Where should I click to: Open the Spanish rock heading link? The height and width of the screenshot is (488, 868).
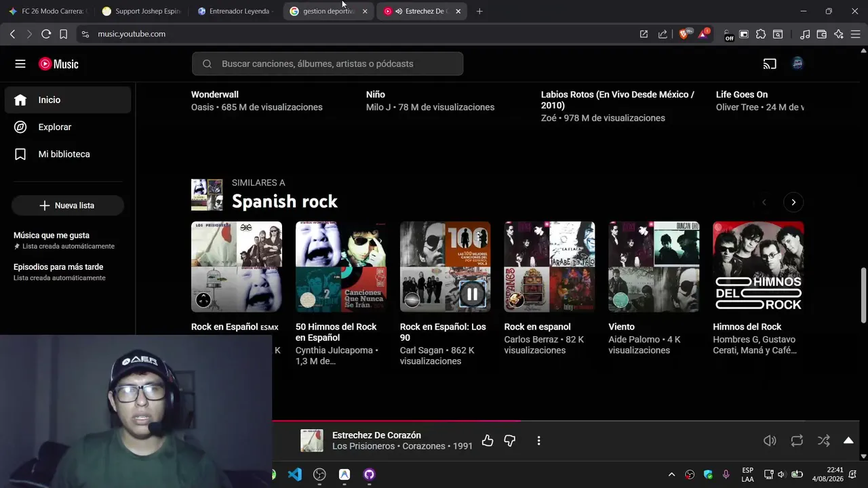pos(285,201)
